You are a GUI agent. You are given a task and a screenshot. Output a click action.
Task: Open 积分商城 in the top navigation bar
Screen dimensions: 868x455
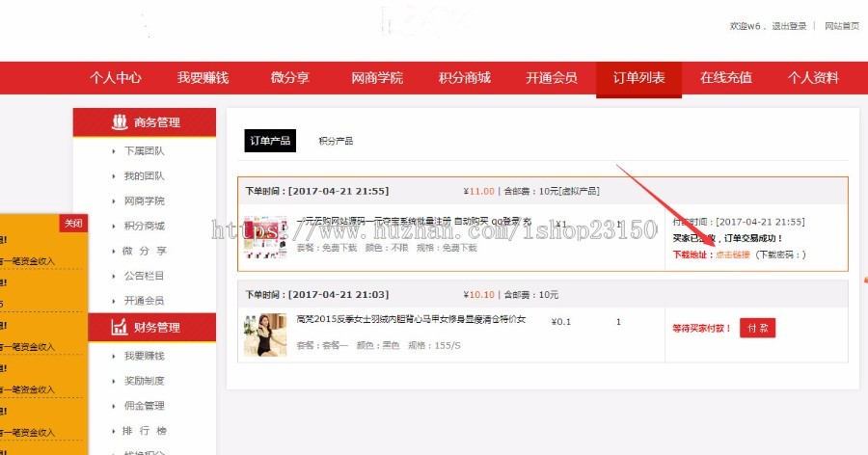(x=465, y=77)
